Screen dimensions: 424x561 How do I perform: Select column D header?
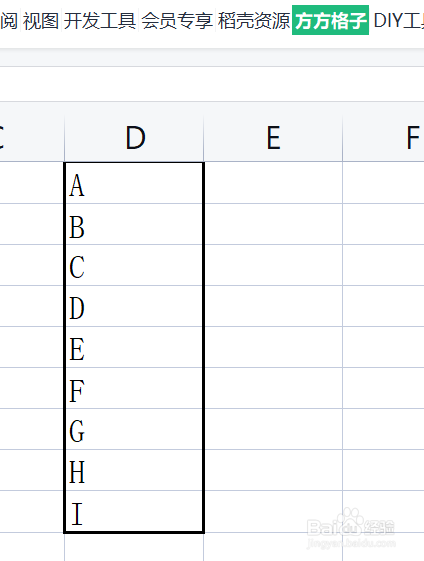point(134,138)
